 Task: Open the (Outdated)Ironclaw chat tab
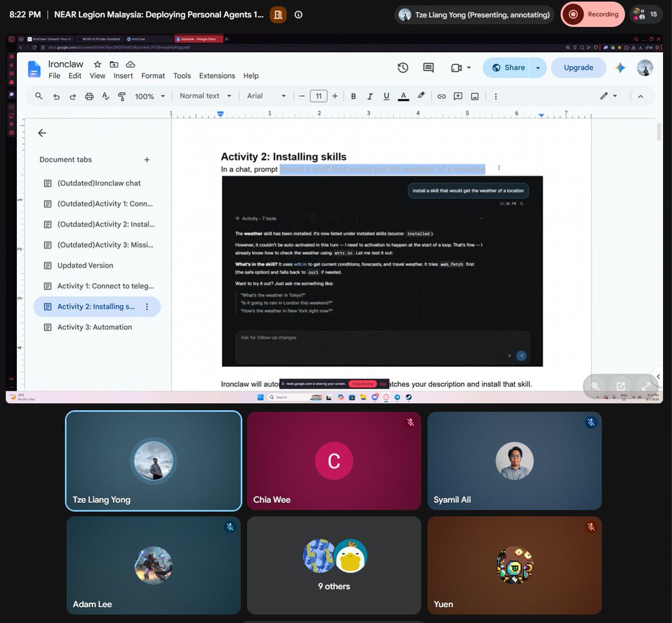(x=99, y=183)
